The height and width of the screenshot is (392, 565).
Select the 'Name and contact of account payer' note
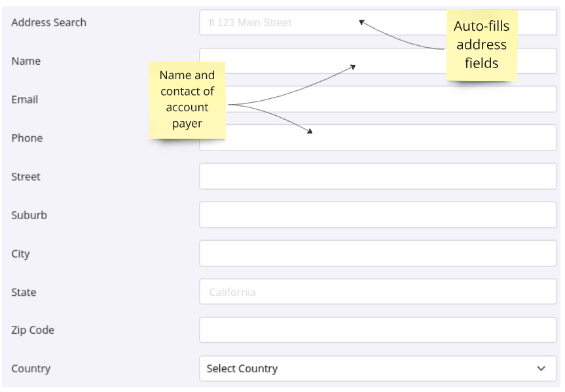tap(187, 99)
